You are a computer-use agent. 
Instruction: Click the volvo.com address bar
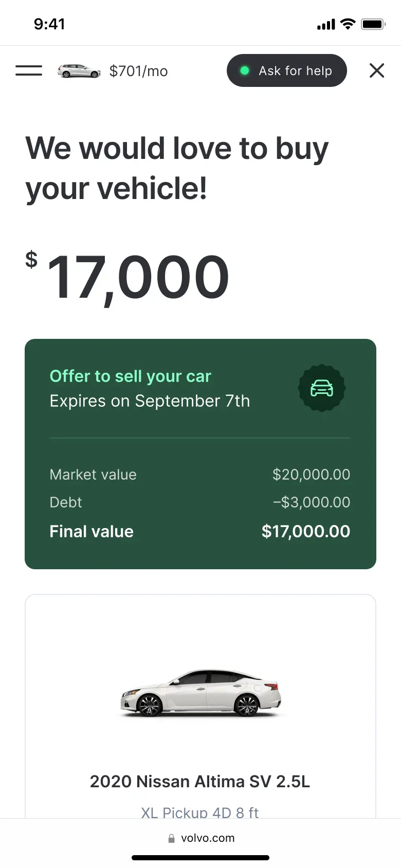(207, 838)
